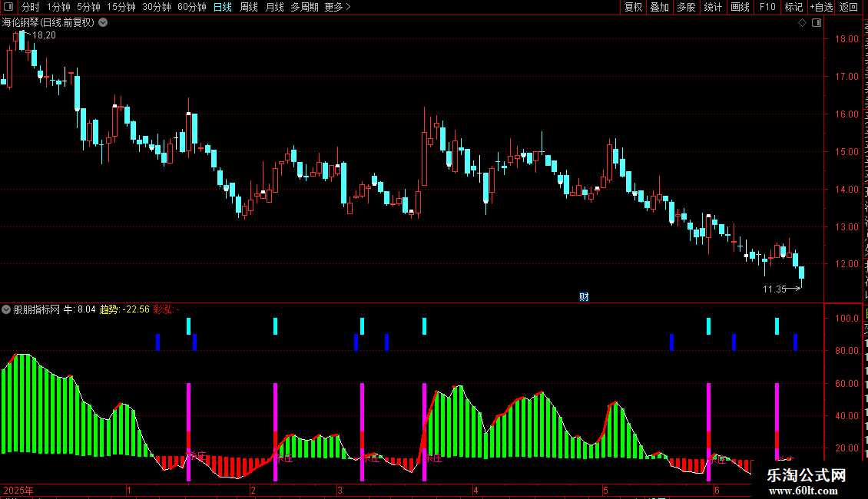The height and width of the screenshot is (499, 868).
Task: Select the 30分钟 period tab
Action: click(156, 7)
